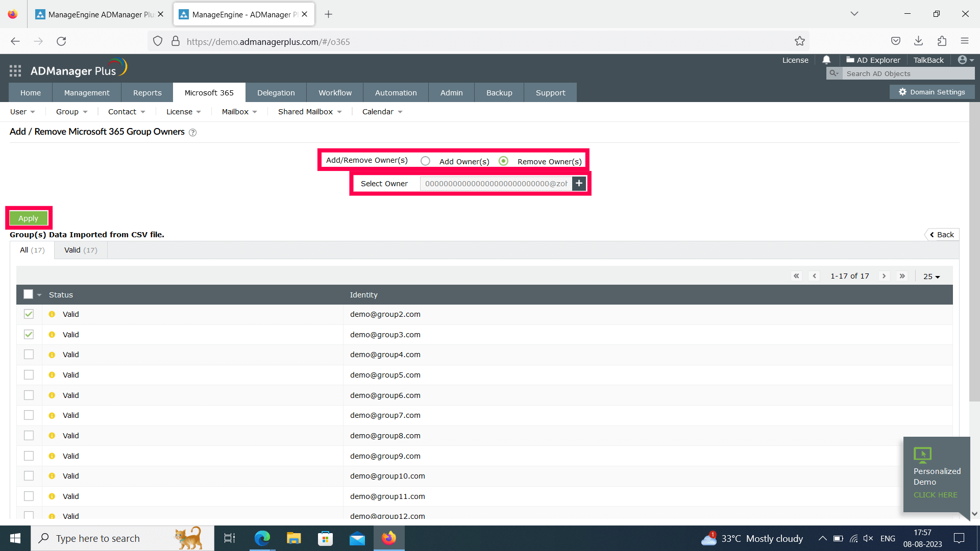Open Microsoft Edge from the taskbar

pyautogui.click(x=262, y=538)
